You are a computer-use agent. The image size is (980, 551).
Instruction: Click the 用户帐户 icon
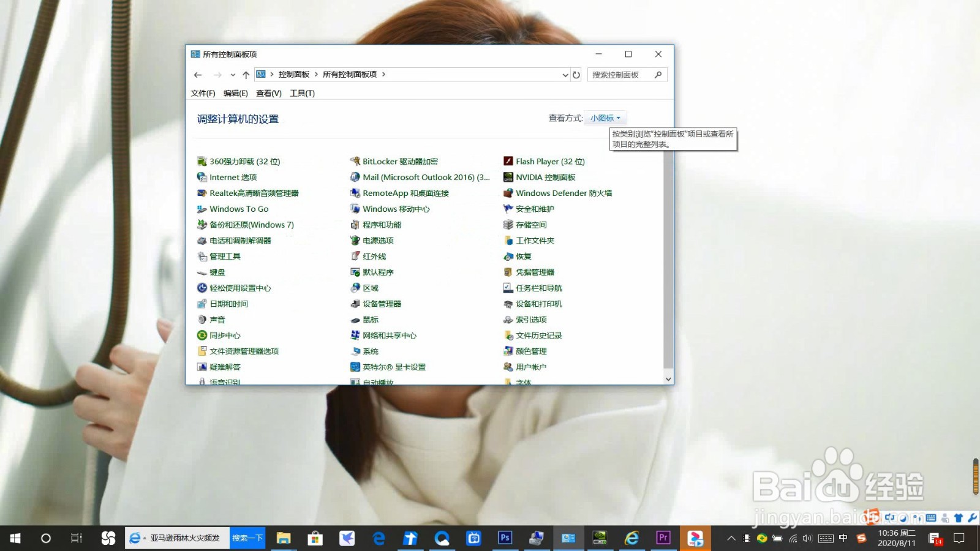pyautogui.click(x=508, y=367)
